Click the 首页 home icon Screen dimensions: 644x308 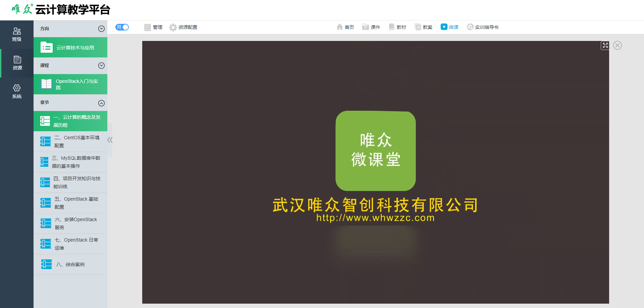tap(340, 27)
